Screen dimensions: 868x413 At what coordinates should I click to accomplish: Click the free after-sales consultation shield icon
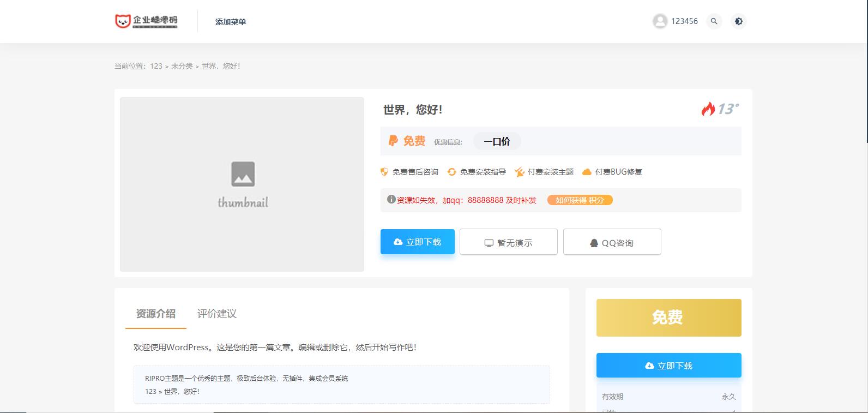click(x=384, y=172)
